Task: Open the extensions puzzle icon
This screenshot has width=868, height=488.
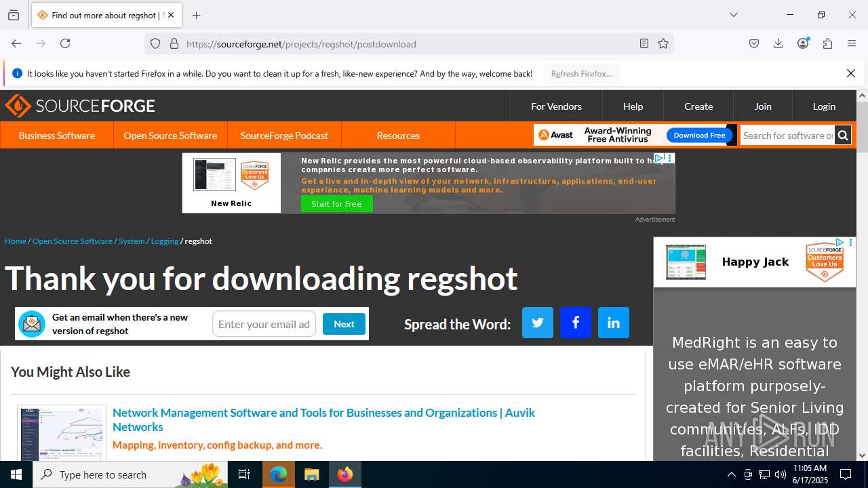Action: [827, 43]
